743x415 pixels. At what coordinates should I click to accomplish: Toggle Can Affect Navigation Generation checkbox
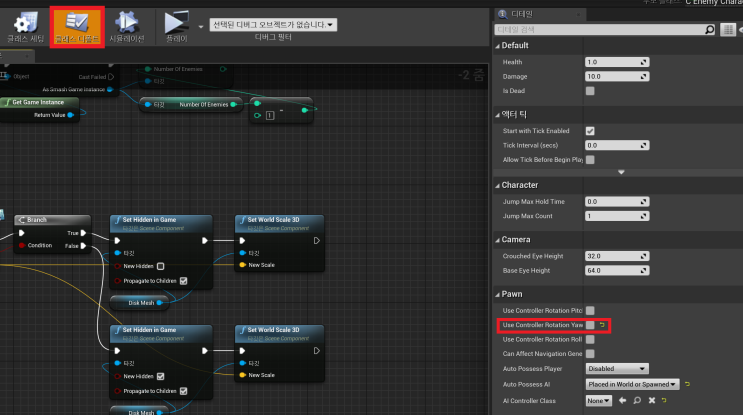pos(590,353)
